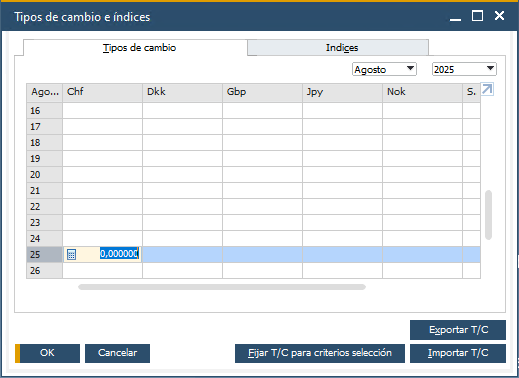Click the Gbp cell for day 20

pos(262,175)
